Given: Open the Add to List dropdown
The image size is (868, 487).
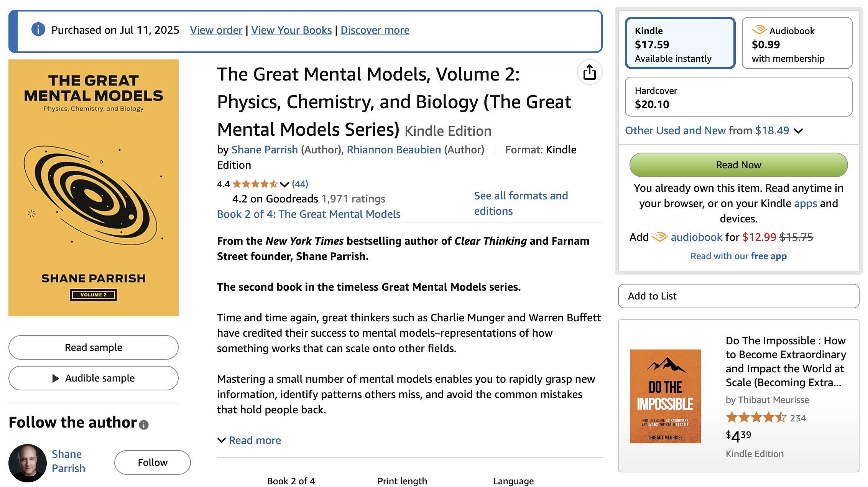Looking at the screenshot, I should click(738, 296).
